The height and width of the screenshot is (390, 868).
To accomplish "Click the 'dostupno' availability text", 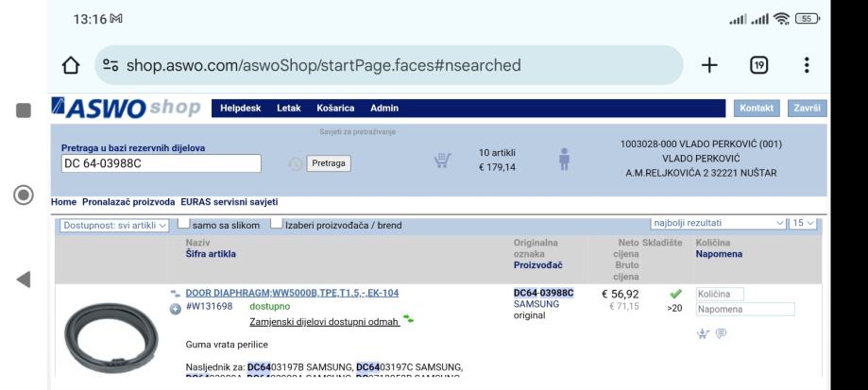I will (x=269, y=307).
